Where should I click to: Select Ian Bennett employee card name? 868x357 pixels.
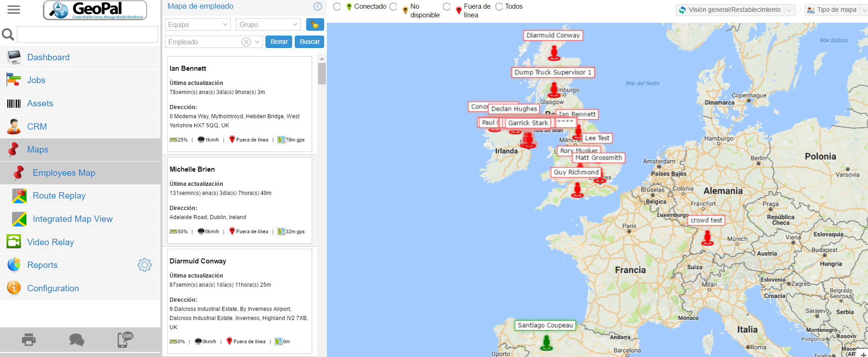coord(188,68)
